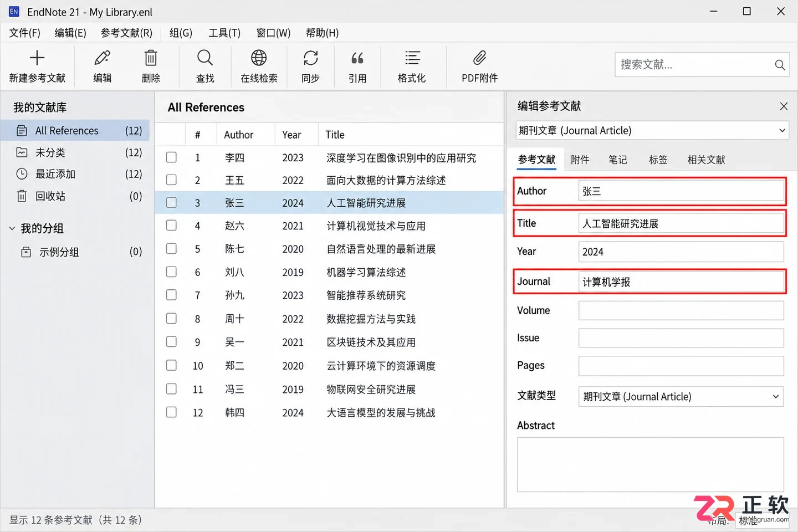Open the 帮助(H) menu
798x532 pixels.
(323, 33)
